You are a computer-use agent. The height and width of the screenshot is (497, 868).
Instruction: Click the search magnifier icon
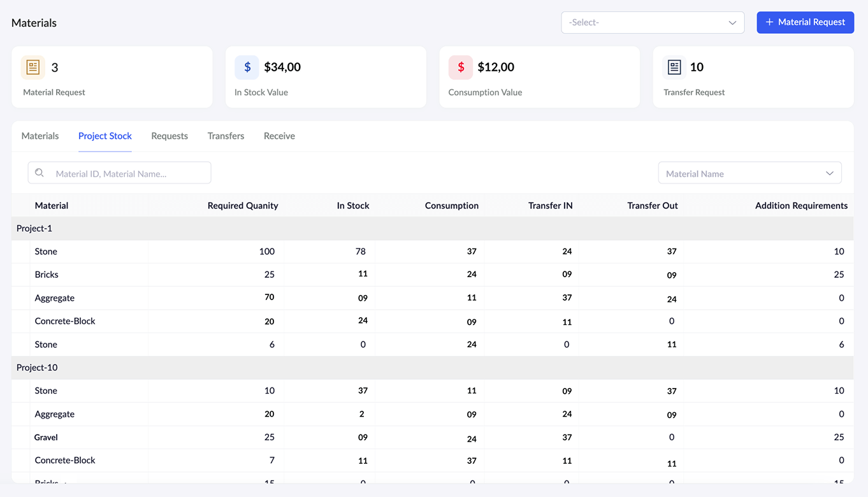click(x=40, y=173)
